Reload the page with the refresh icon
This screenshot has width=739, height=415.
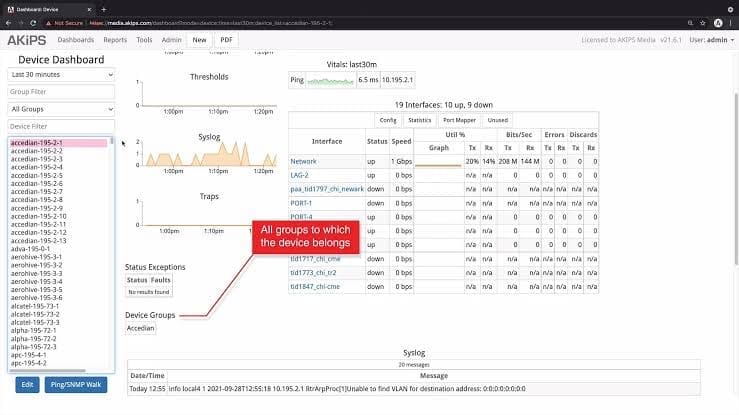click(x=44, y=21)
